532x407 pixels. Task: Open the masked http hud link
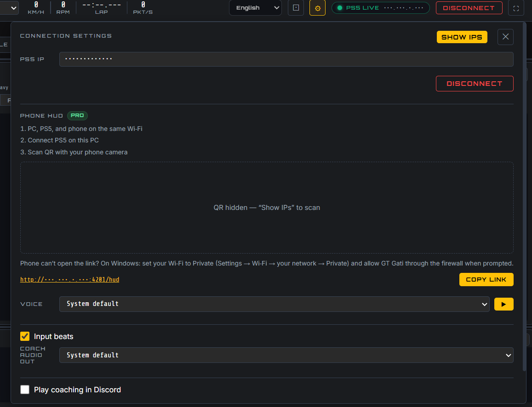tap(69, 280)
